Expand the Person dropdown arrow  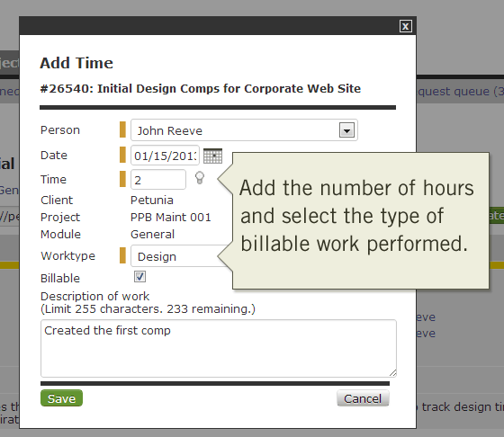click(346, 130)
